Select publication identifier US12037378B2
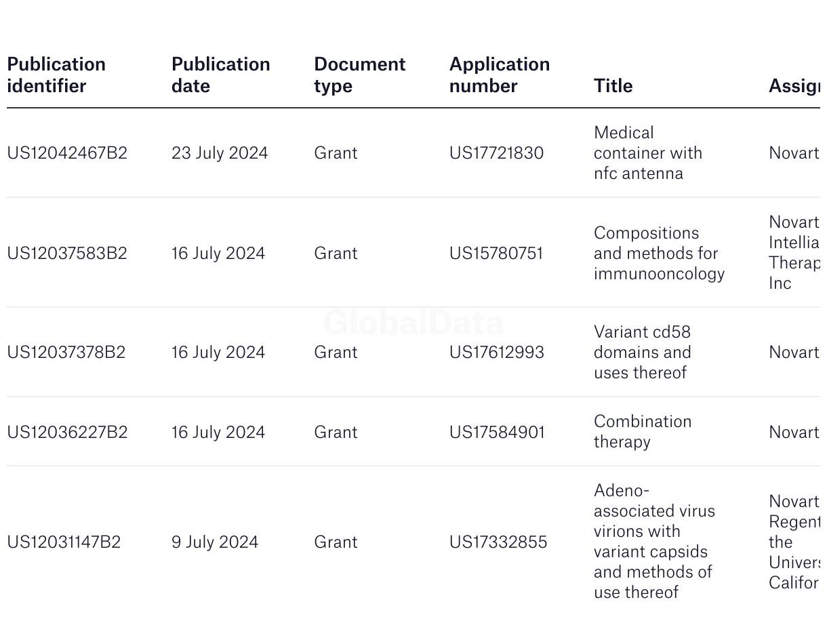This screenshot has width=827, height=644. 66,352
